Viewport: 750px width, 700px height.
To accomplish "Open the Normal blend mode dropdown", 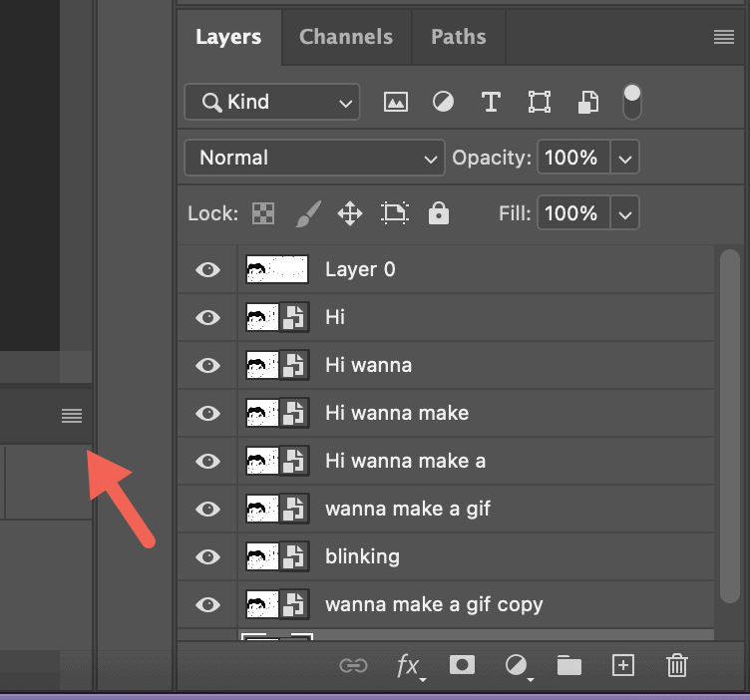I will (x=314, y=158).
